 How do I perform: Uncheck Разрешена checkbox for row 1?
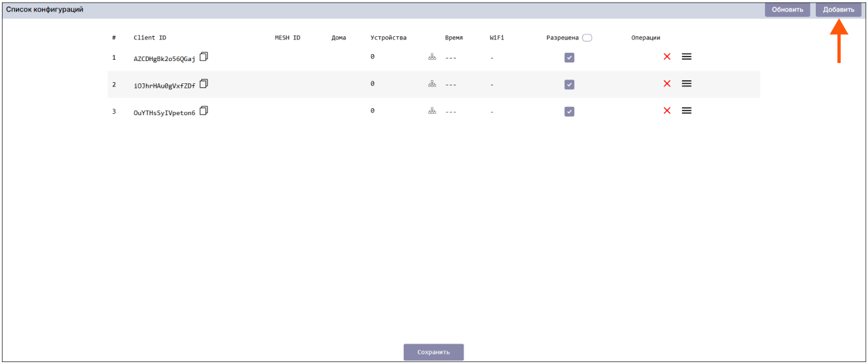569,57
